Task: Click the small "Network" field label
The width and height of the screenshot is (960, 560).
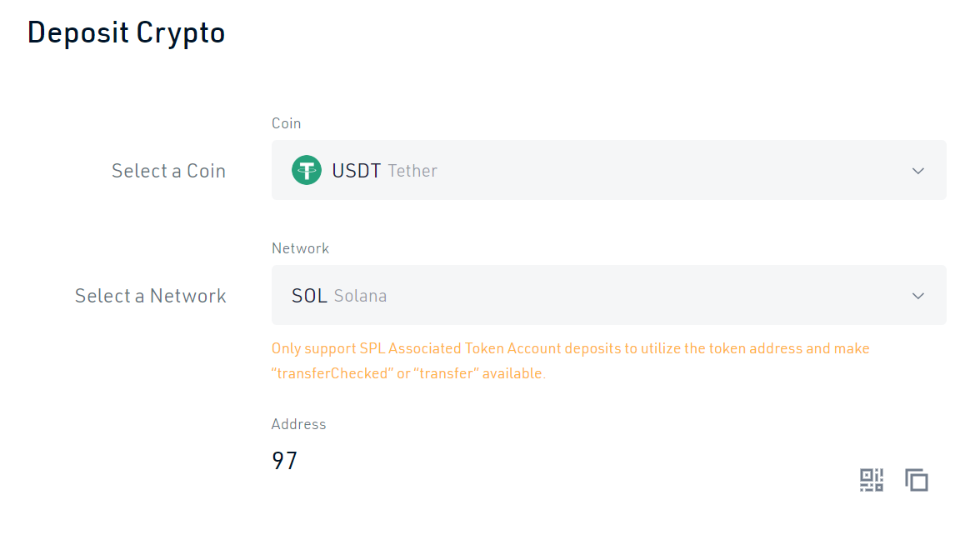Action: [x=300, y=248]
